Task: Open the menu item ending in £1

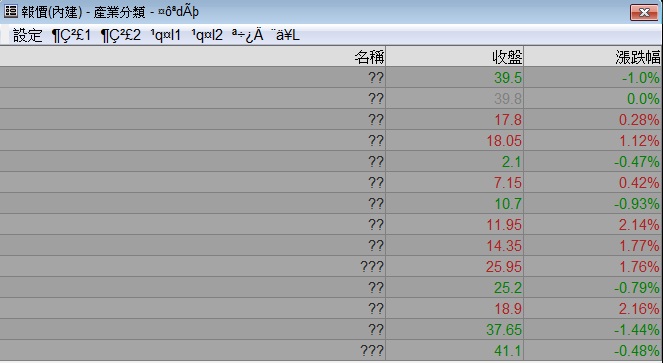Action: pos(71,35)
